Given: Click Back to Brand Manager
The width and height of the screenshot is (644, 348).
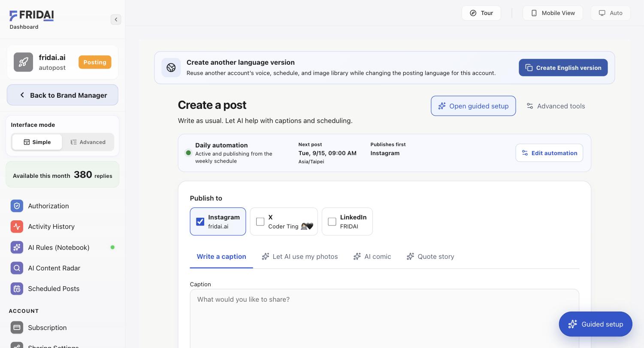Looking at the screenshot, I should point(63,95).
